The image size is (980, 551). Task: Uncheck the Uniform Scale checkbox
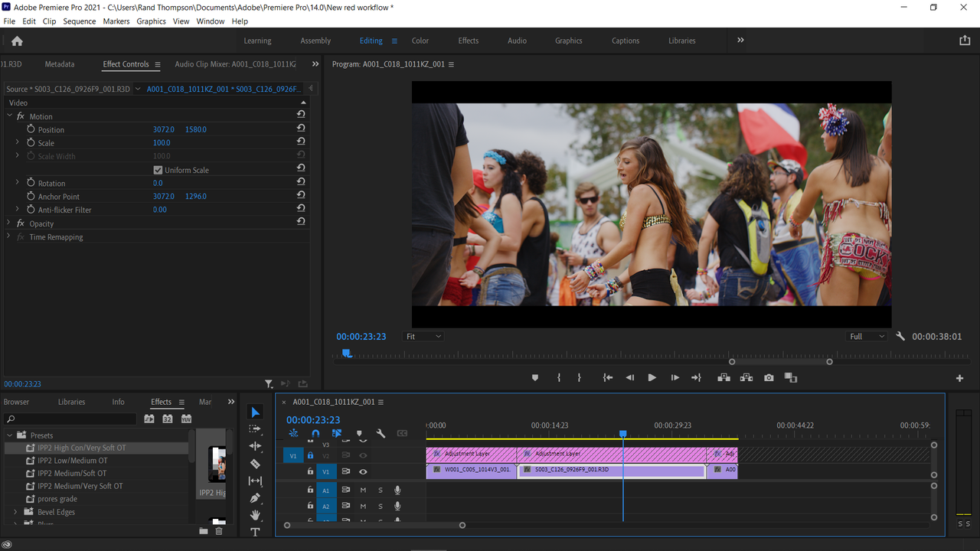tap(158, 170)
